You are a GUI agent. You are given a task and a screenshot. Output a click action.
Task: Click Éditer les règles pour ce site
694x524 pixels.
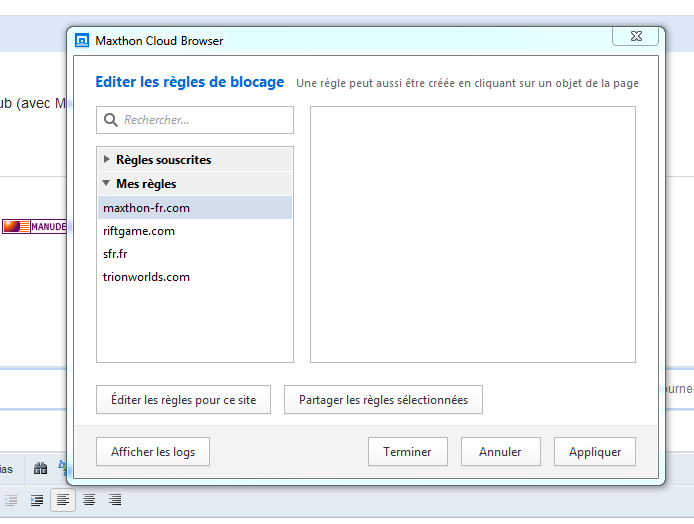pyautogui.click(x=183, y=400)
